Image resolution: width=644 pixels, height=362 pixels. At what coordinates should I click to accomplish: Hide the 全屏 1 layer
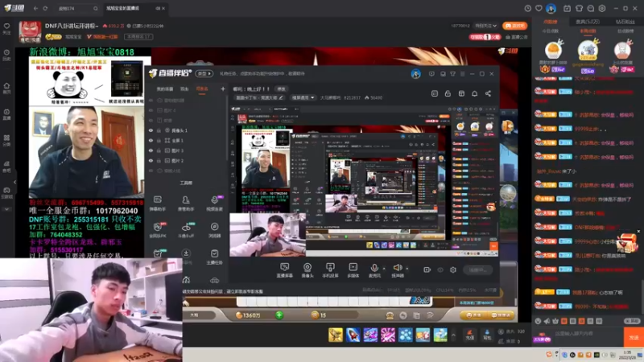(x=151, y=141)
